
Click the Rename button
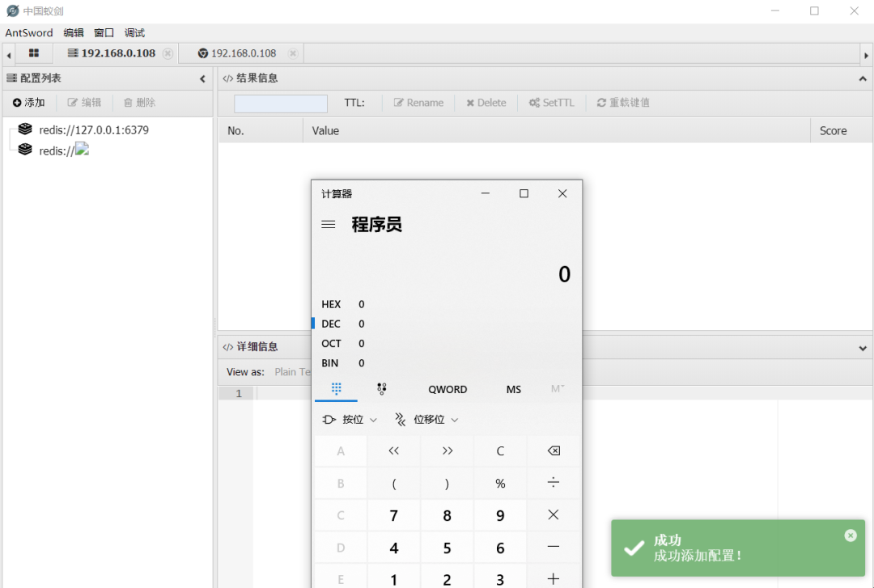coord(418,103)
